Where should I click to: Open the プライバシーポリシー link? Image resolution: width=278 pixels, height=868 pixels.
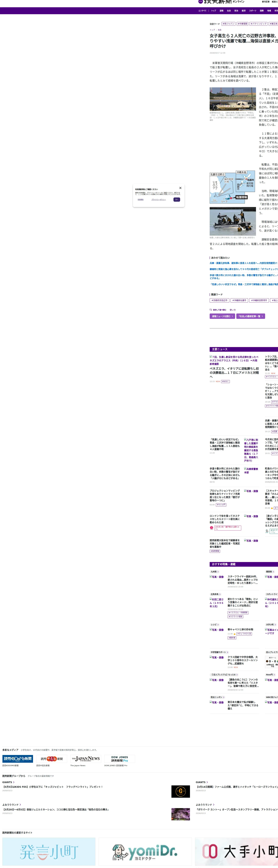point(159,199)
